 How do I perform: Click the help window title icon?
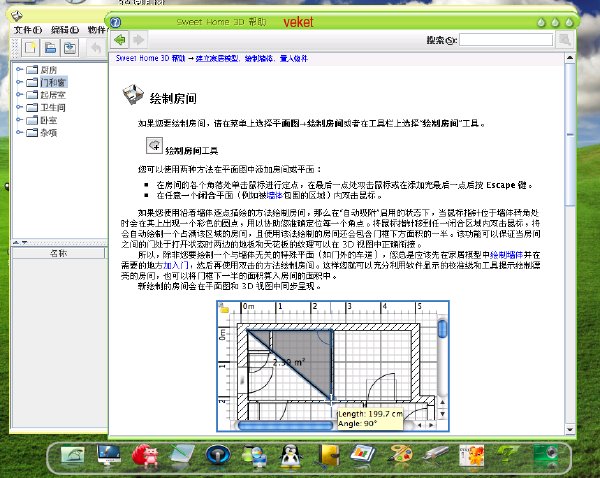(x=116, y=22)
